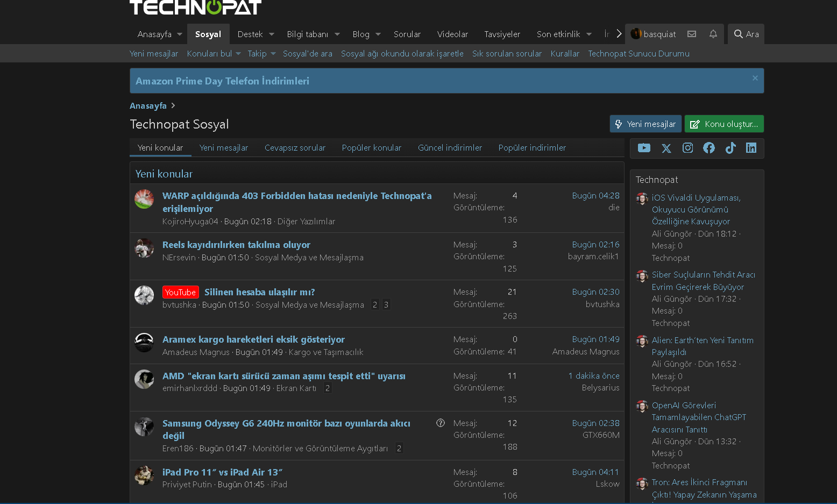Open the Technopat TikTok icon

coord(730,148)
